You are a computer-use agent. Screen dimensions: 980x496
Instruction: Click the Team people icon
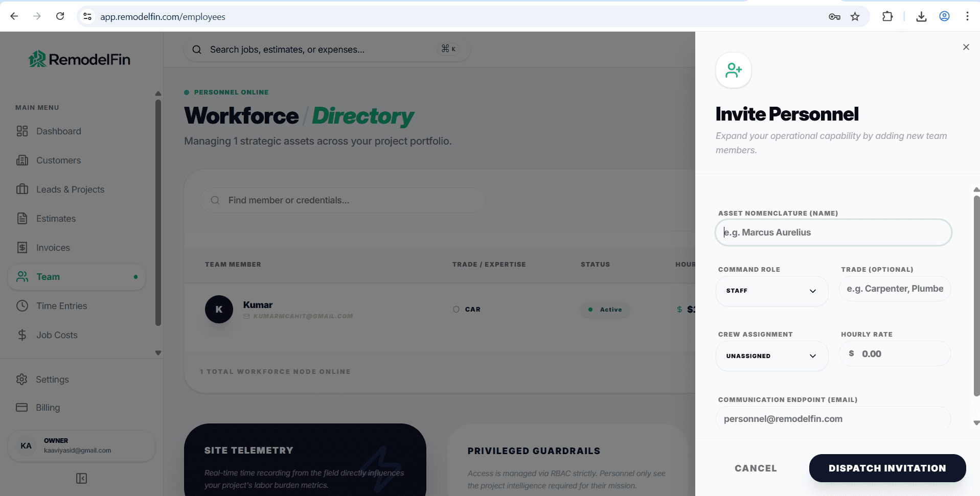click(x=22, y=277)
